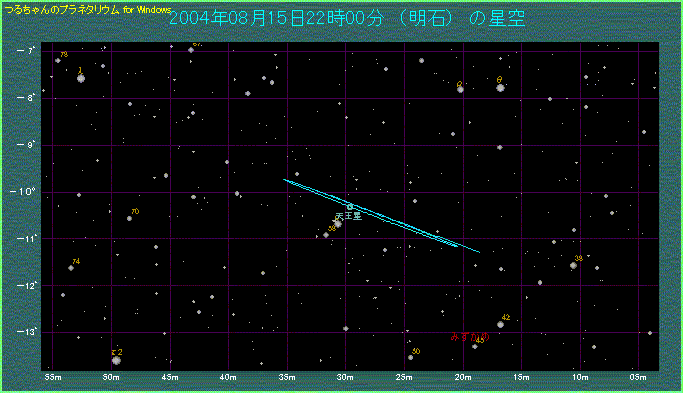Screen dimensions: 683x393
Task: Click the 30m right ascension label
Action: 345,377
